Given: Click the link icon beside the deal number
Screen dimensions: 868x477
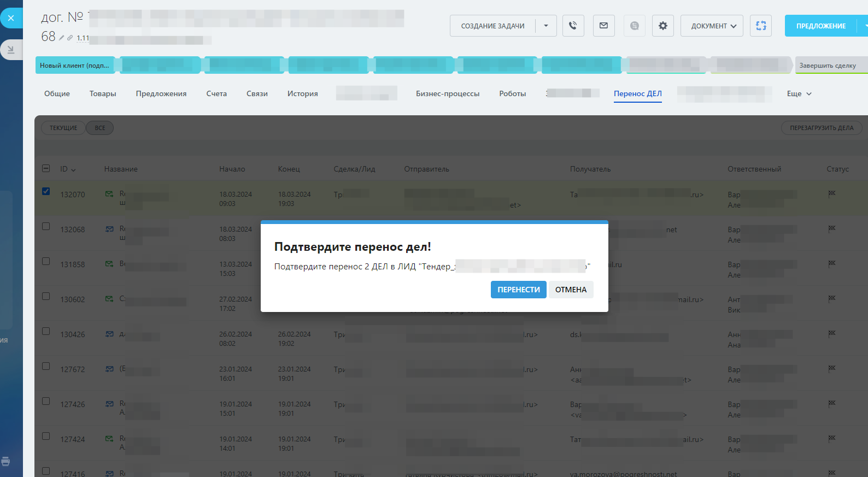Looking at the screenshot, I should [x=70, y=38].
